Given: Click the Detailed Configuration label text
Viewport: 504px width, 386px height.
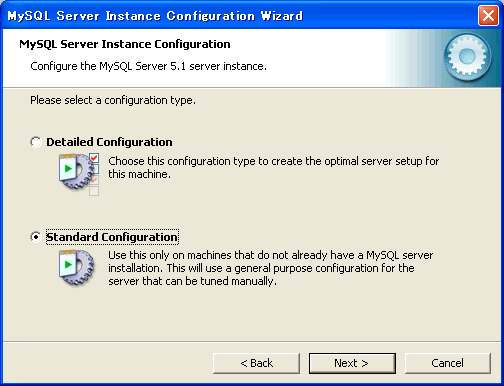Looking at the screenshot, I should [x=109, y=142].
